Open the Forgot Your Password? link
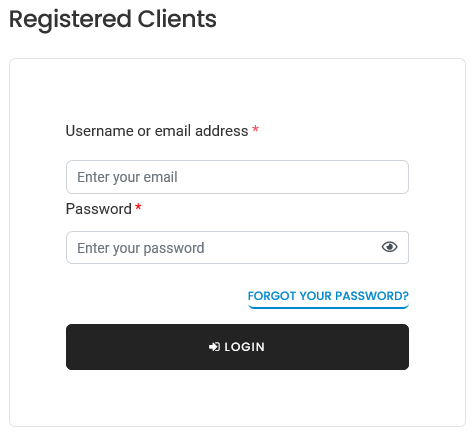 point(328,296)
